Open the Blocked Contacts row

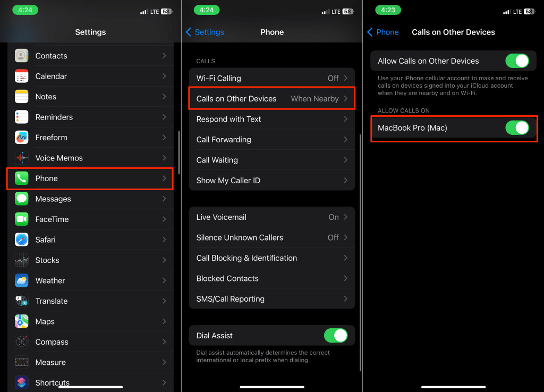coord(272,278)
